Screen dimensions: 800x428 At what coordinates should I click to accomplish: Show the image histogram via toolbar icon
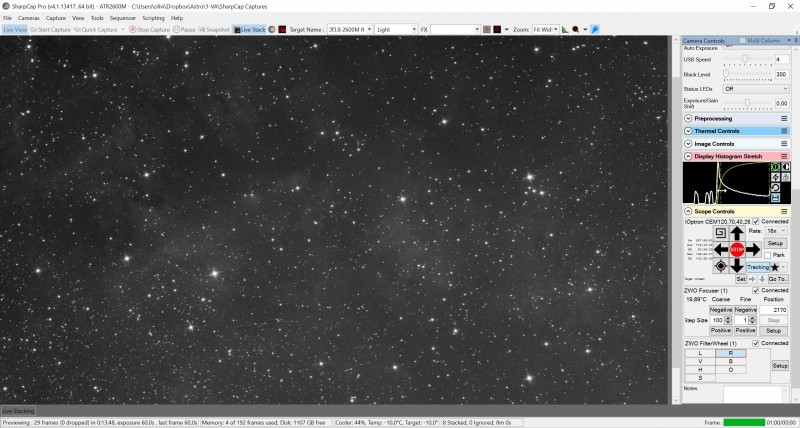(x=565, y=30)
